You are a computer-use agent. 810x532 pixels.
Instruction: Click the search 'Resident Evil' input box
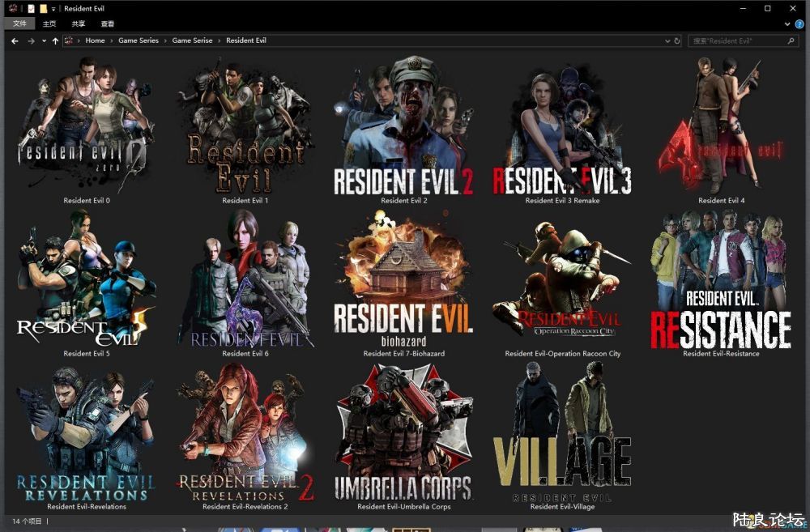coord(741,40)
